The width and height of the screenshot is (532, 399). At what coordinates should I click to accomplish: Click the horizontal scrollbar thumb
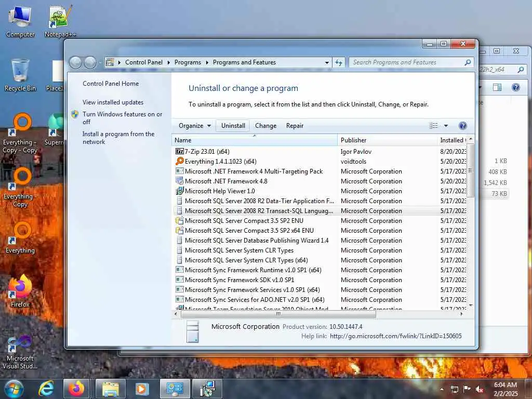[x=278, y=314]
